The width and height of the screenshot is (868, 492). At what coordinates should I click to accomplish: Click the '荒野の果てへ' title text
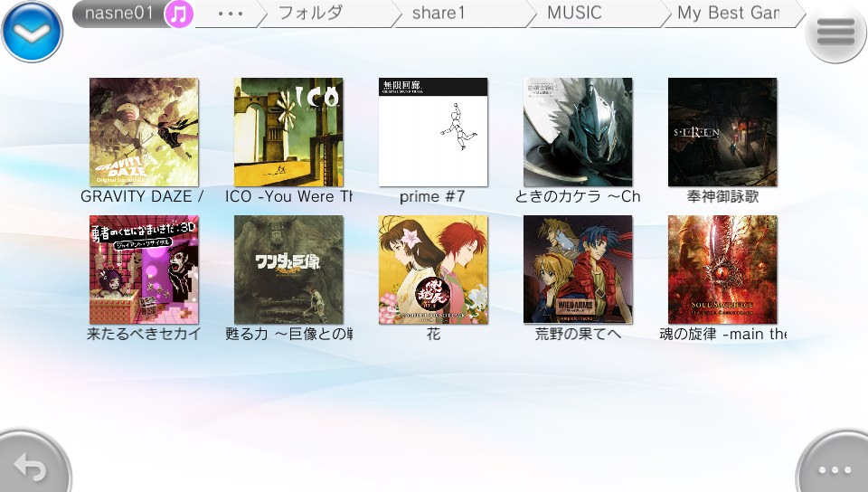click(x=578, y=334)
